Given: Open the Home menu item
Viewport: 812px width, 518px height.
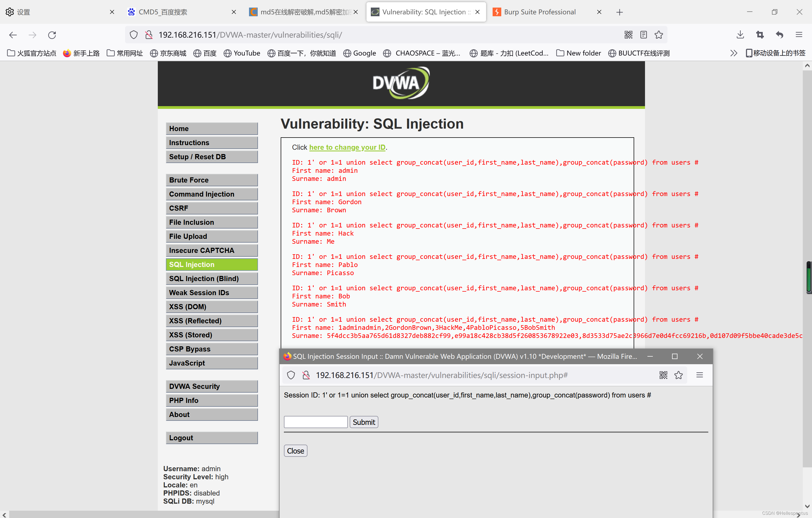Looking at the screenshot, I should (212, 129).
